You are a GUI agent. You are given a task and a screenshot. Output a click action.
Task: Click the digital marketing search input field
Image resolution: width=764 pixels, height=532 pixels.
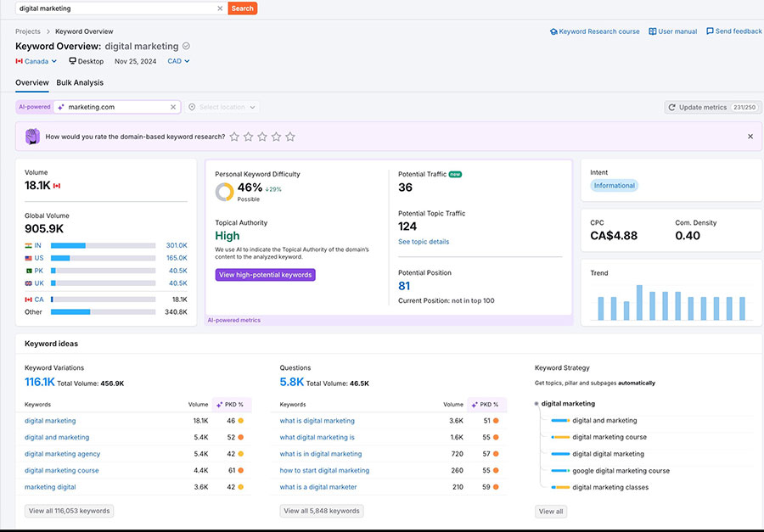tap(116, 8)
